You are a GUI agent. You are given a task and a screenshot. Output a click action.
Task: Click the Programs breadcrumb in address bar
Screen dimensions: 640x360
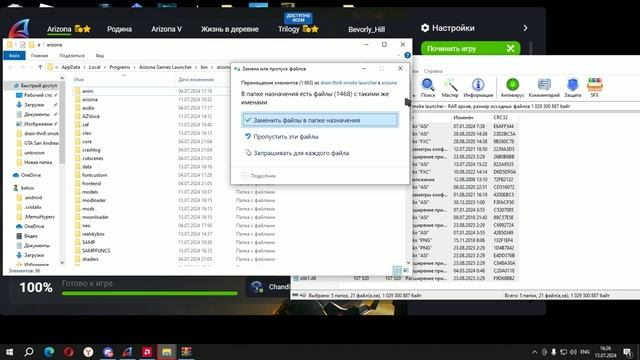[x=120, y=67]
